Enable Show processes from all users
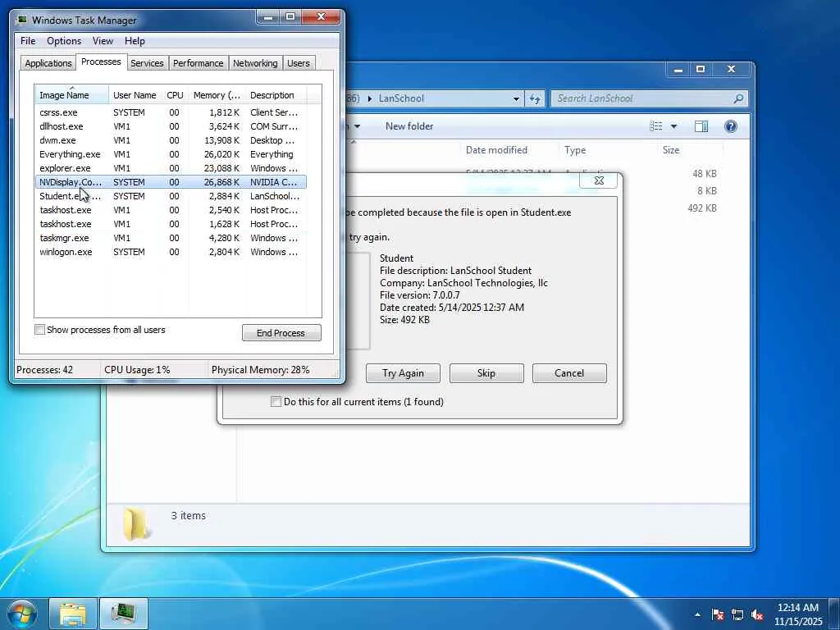840x630 pixels. (39, 330)
